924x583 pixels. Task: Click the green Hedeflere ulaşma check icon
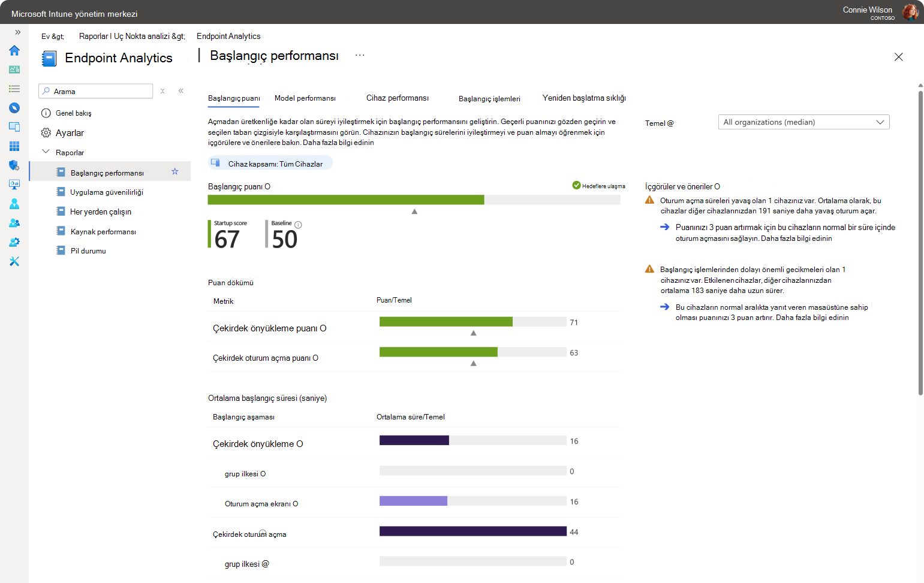click(576, 185)
